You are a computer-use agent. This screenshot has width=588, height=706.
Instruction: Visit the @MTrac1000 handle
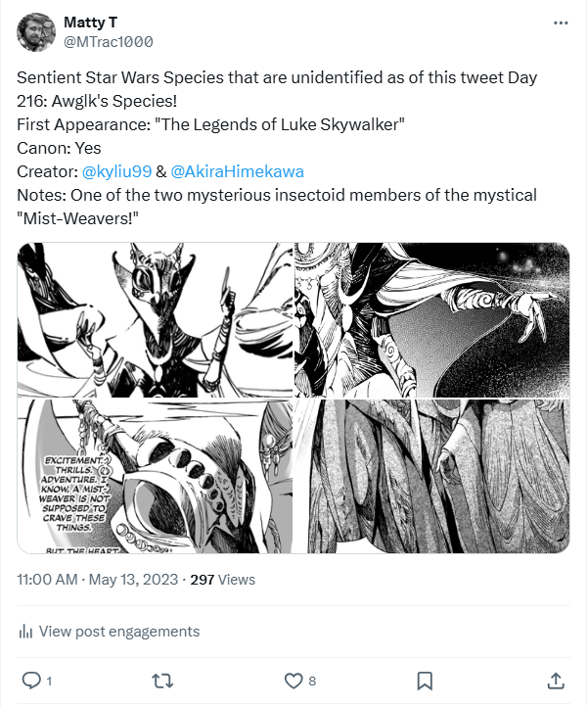point(108,42)
